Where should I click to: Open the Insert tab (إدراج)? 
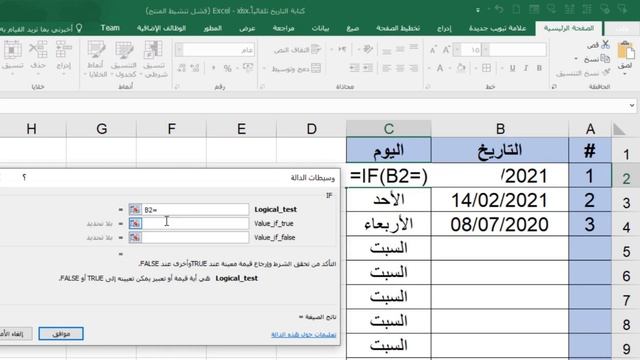(444, 28)
